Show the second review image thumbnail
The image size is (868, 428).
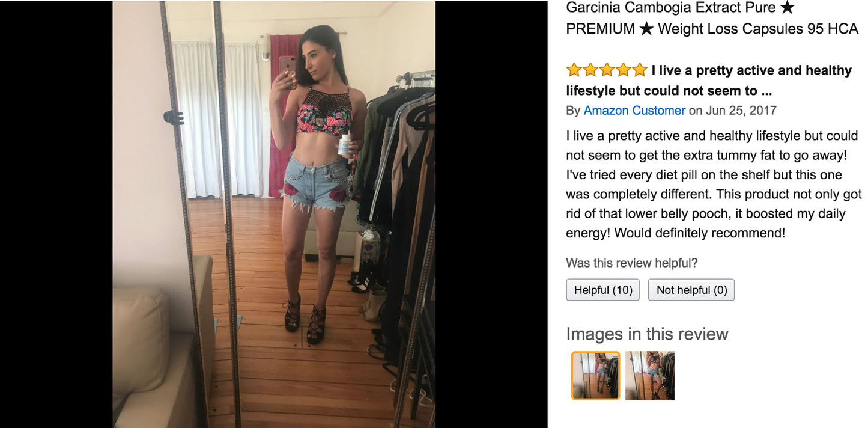(x=650, y=376)
